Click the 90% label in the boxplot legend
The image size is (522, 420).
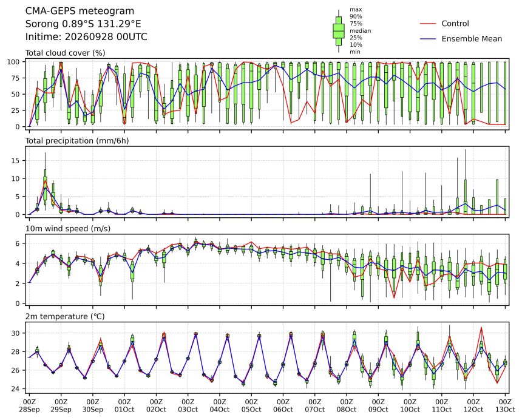(356, 16)
